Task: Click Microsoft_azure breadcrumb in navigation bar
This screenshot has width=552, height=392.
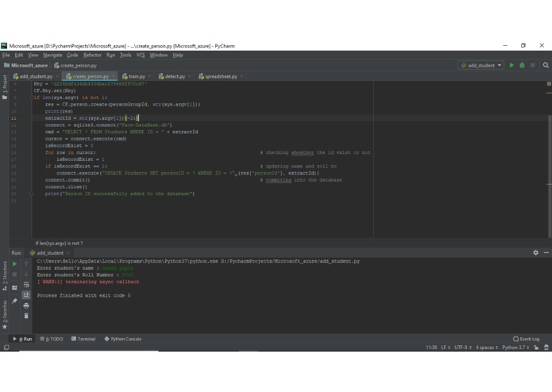Action: tap(25, 65)
